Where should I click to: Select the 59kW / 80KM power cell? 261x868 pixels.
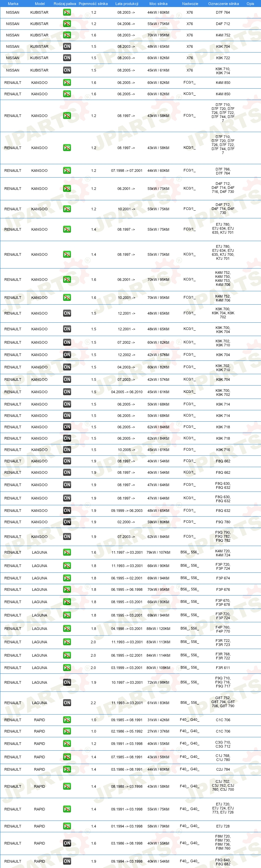159,522
